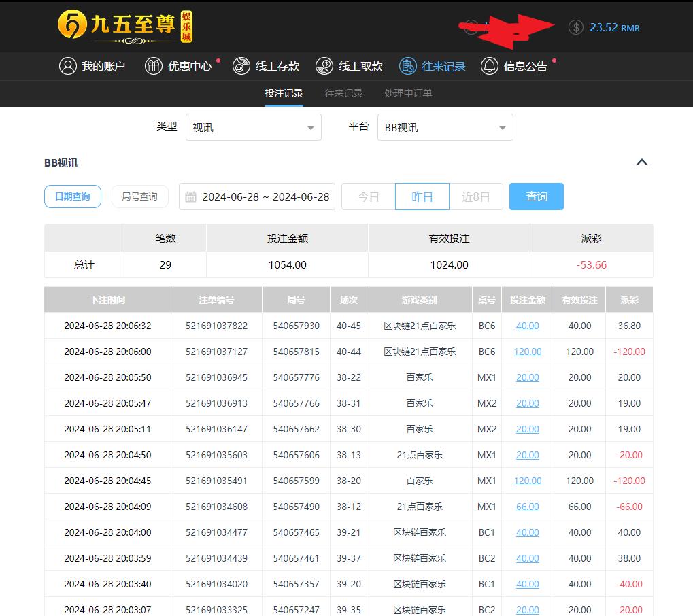The height and width of the screenshot is (616, 693).
Task: Open the 往来记录 records icon
Action: pyautogui.click(x=407, y=66)
